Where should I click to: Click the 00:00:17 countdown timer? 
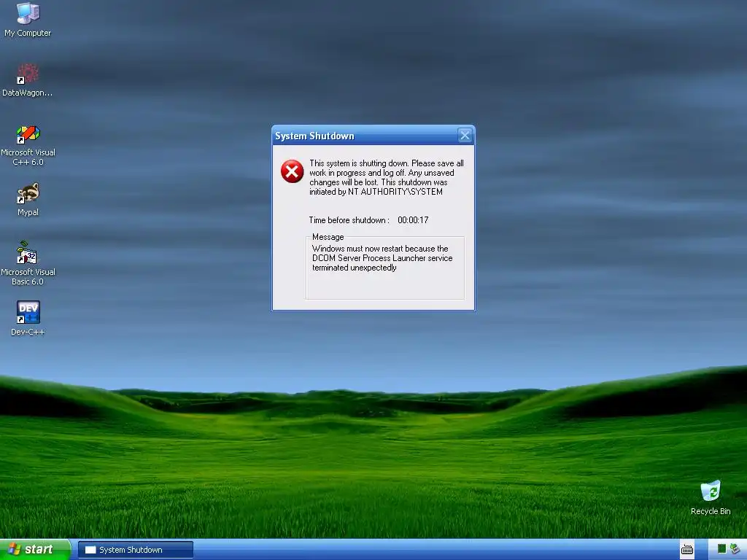[413, 220]
